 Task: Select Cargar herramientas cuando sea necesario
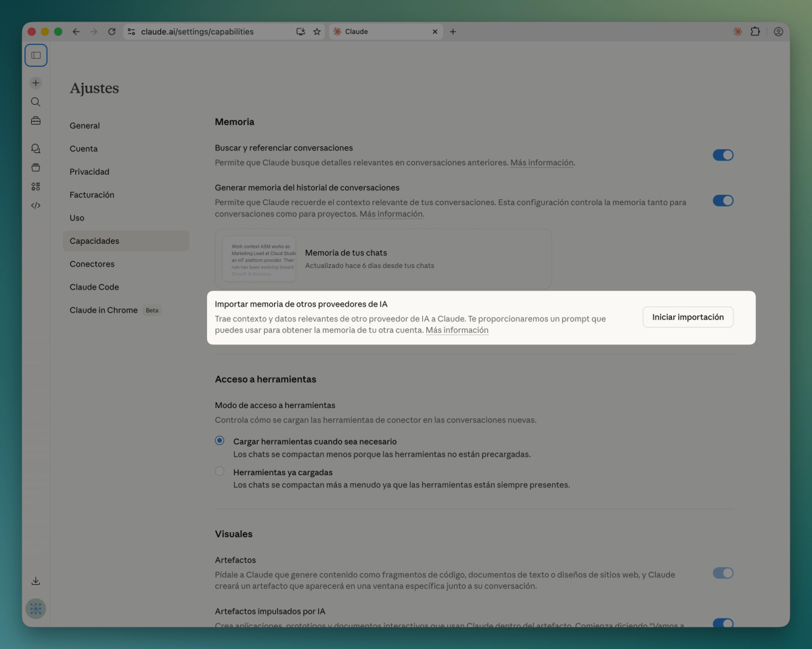219,441
